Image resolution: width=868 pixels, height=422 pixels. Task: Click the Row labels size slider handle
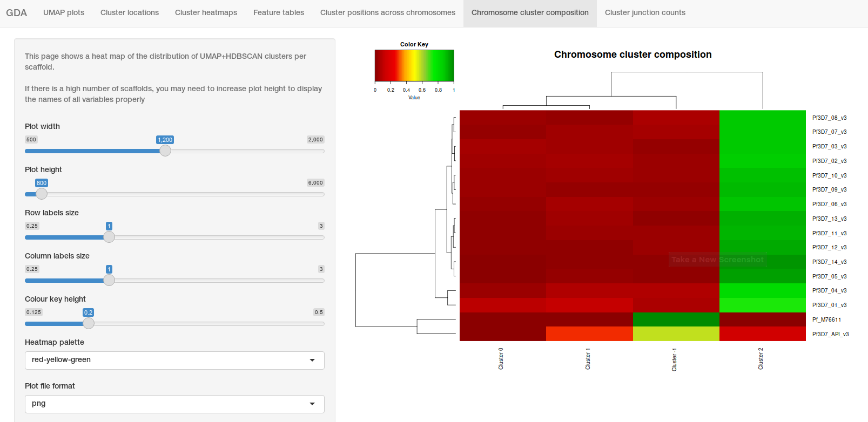[109, 237]
